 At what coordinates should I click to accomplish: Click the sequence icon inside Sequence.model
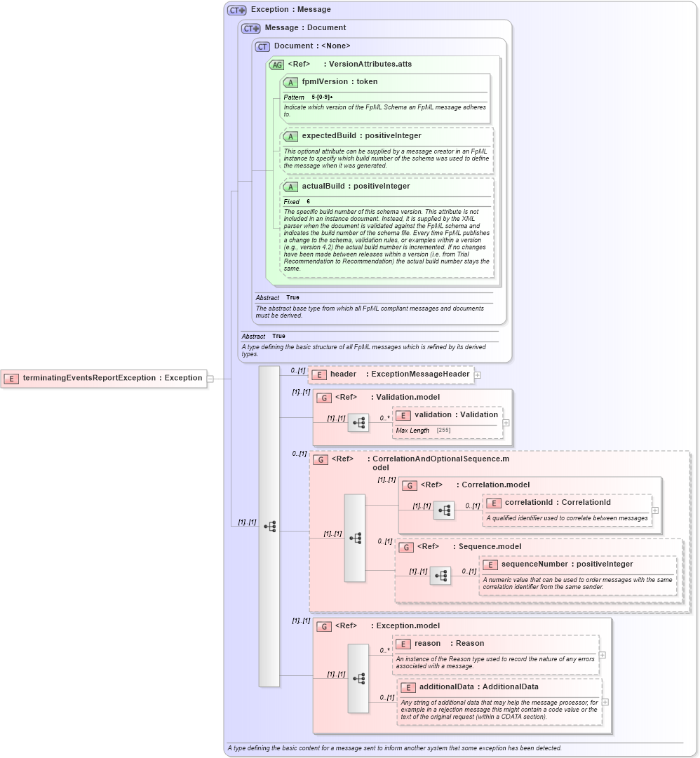pyautogui.click(x=440, y=575)
